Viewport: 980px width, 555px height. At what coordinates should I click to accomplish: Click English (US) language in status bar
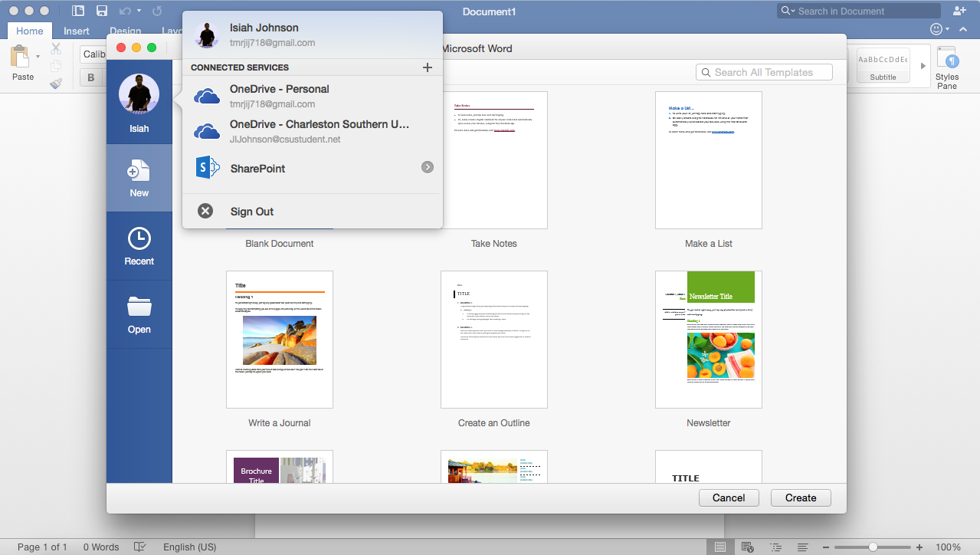point(189,547)
